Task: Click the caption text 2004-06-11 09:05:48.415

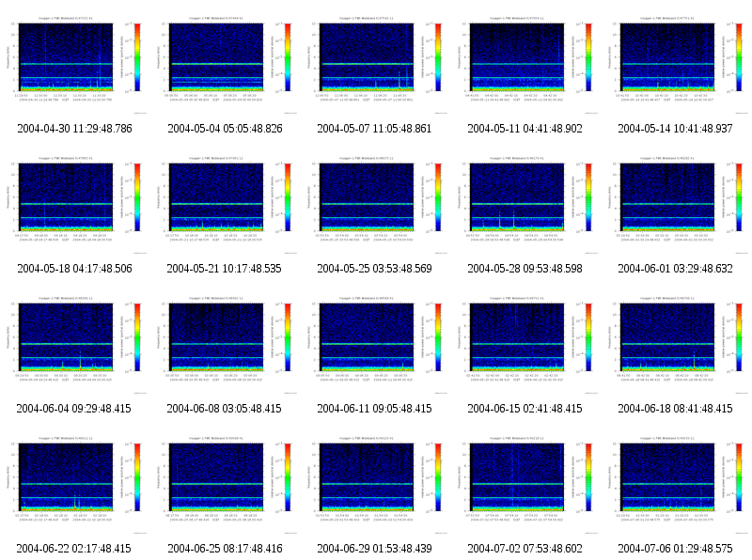Action: point(374,409)
